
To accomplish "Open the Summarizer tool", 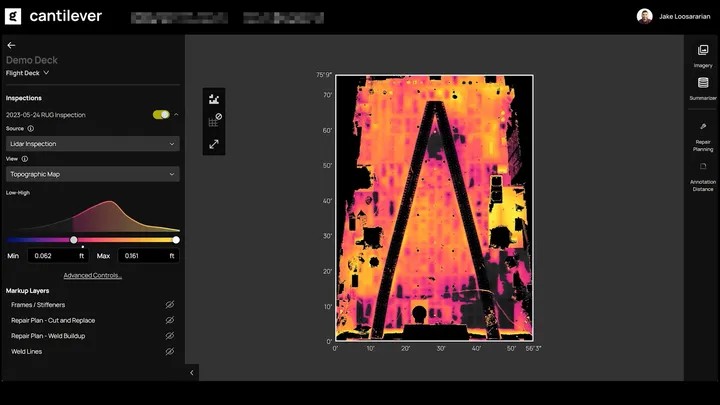I will click(x=703, y=88).
